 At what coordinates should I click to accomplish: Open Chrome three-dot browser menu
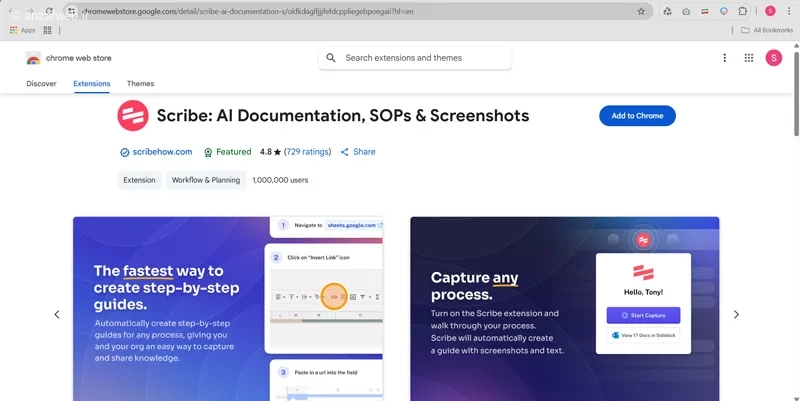pos(789,11)
